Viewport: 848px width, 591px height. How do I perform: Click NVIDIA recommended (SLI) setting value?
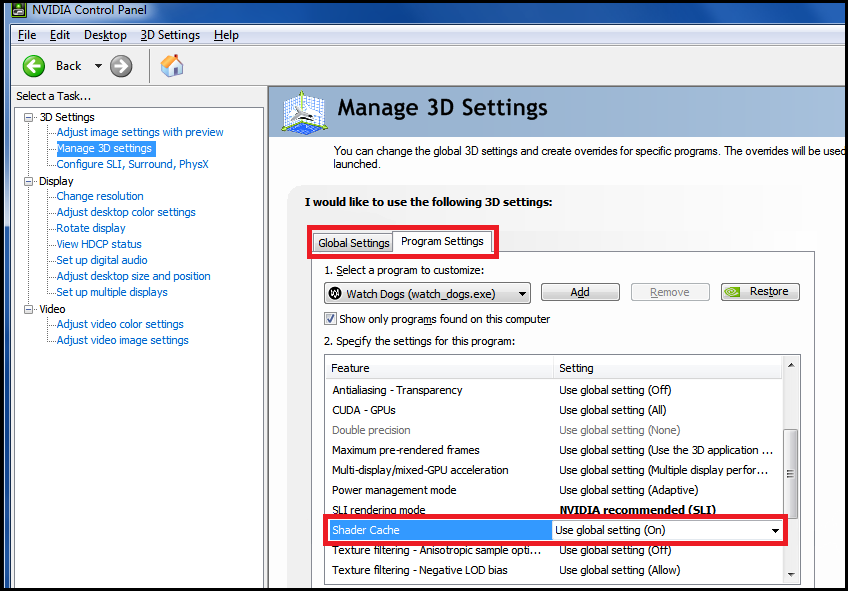(637, 510)
